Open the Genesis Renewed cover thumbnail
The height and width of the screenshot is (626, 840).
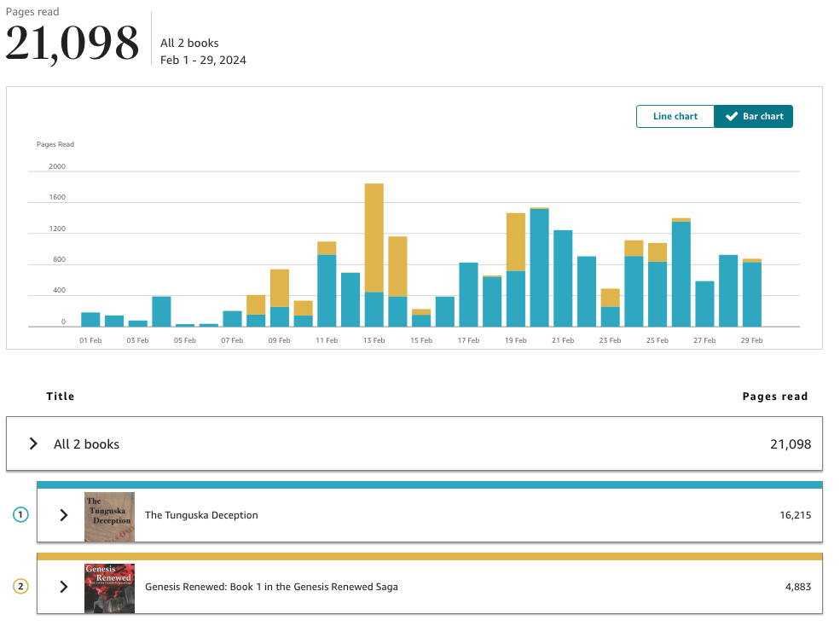pos(109,588)
